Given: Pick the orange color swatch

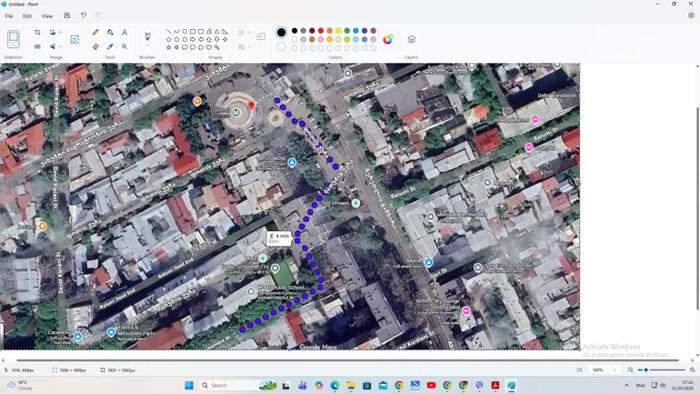Looking at the screenshot, I should (x=329, y=31).
